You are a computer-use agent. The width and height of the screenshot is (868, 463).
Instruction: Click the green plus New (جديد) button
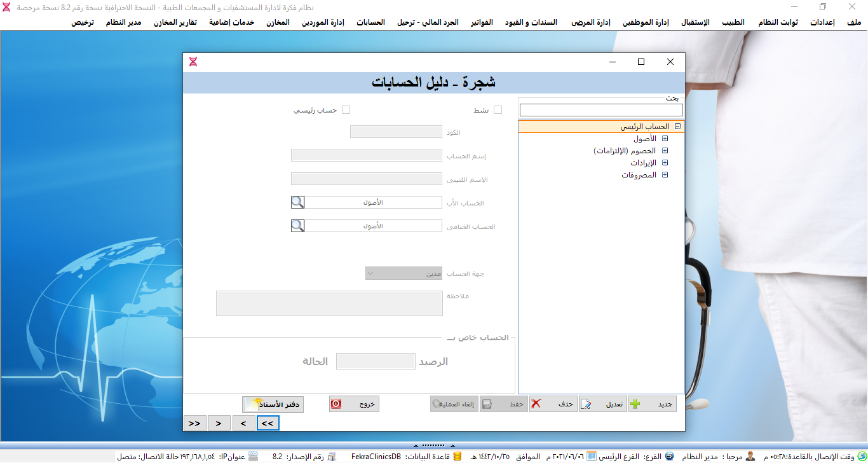click(x=653, y=404)
